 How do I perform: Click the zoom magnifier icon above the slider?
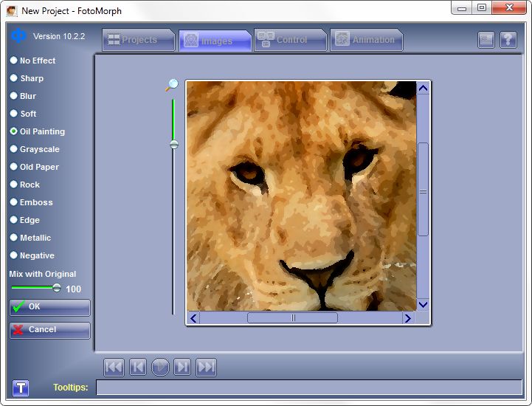point(172,85)
